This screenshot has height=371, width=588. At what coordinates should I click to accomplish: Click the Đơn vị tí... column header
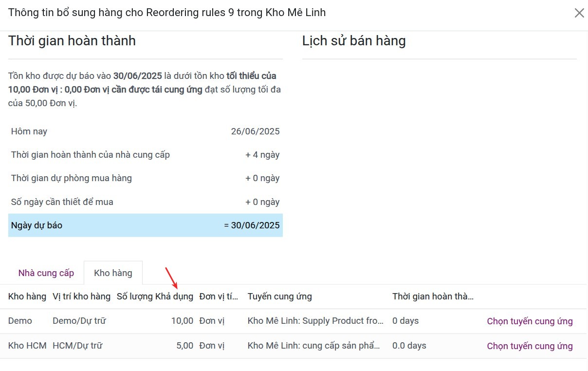point(219,297)
